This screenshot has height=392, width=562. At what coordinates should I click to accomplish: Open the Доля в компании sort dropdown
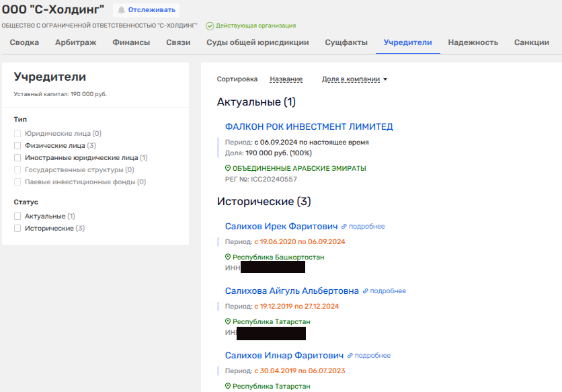[354, 79]
